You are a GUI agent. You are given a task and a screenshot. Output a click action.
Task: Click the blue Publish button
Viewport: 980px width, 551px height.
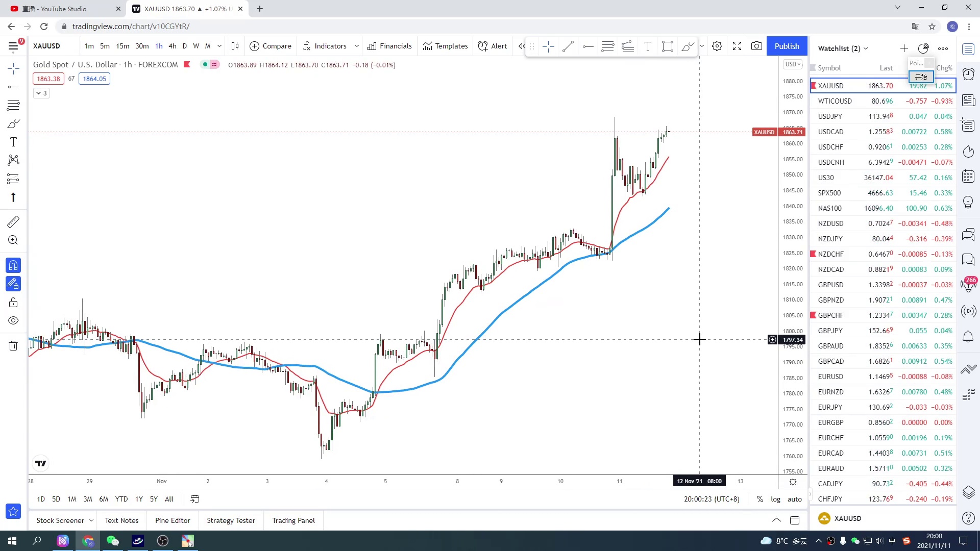tap(787, 46)
